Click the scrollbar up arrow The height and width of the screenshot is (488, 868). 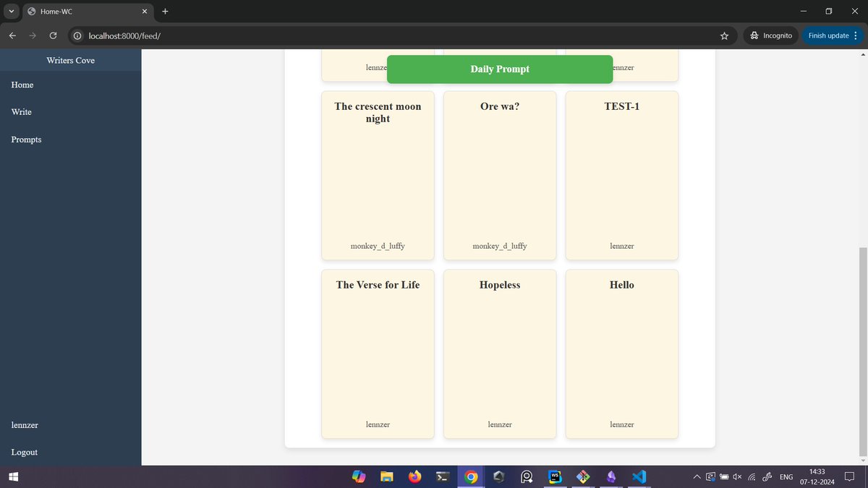[861, 55]
